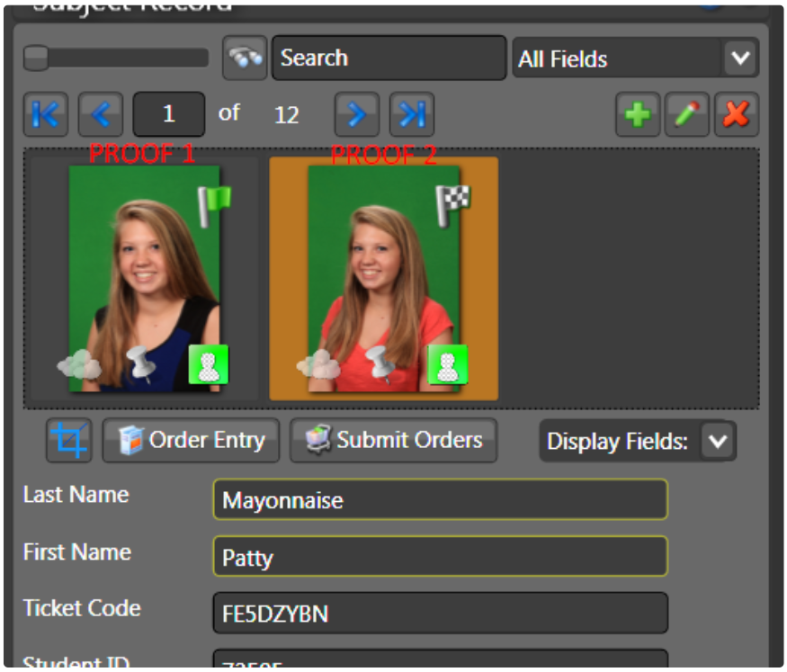Click the binoculars search icon
Image resolution: width=787 pixels, height=672 pixels.
click(243, 58)
